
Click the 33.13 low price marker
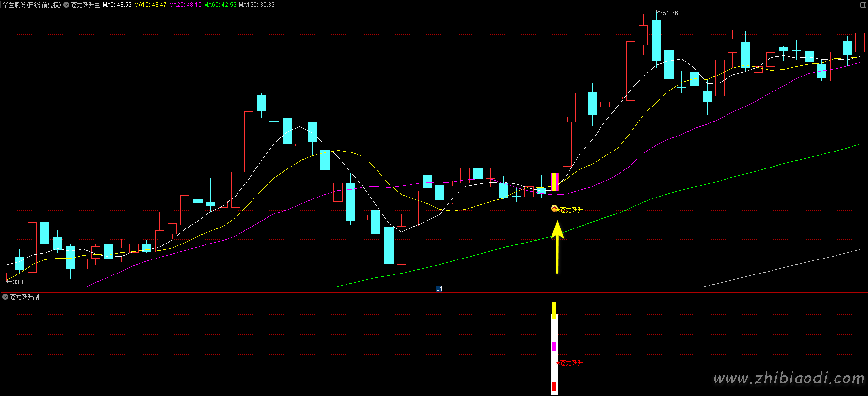pos(19,282)
